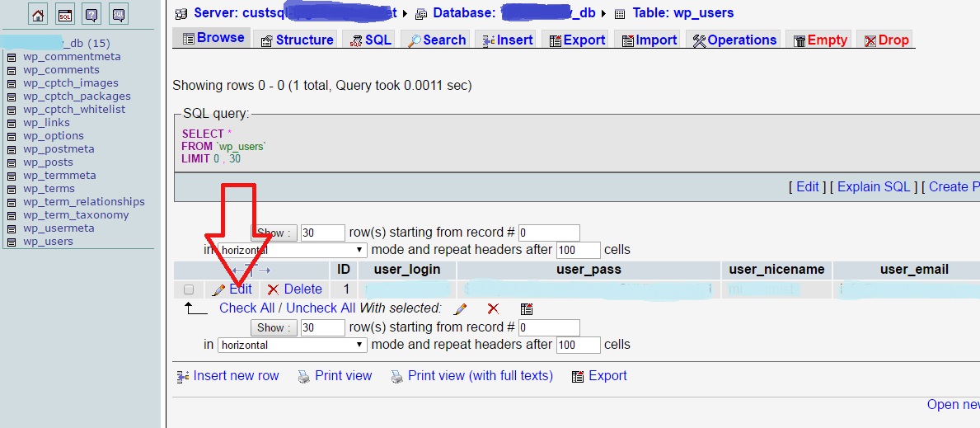
Task: Click the upper Show button
Action: click(273, 233)
